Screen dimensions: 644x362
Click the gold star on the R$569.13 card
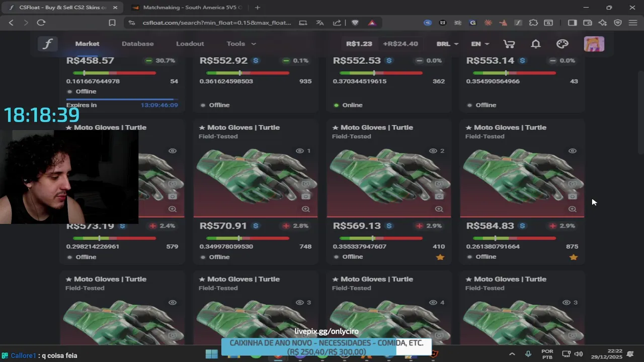click(440, 257)
